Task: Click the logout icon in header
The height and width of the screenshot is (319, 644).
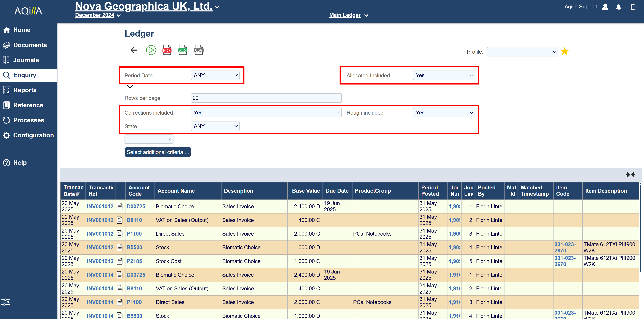Action: [634, 7]
